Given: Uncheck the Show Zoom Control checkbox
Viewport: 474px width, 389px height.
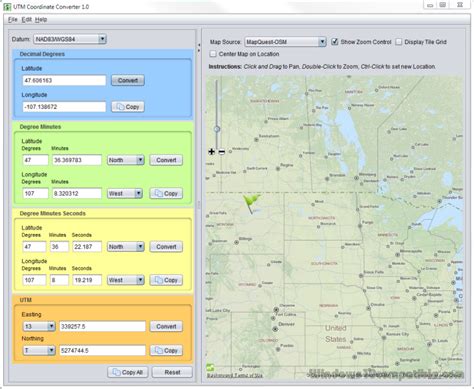Looking at the screenshot, I should (x=334, y=42).
